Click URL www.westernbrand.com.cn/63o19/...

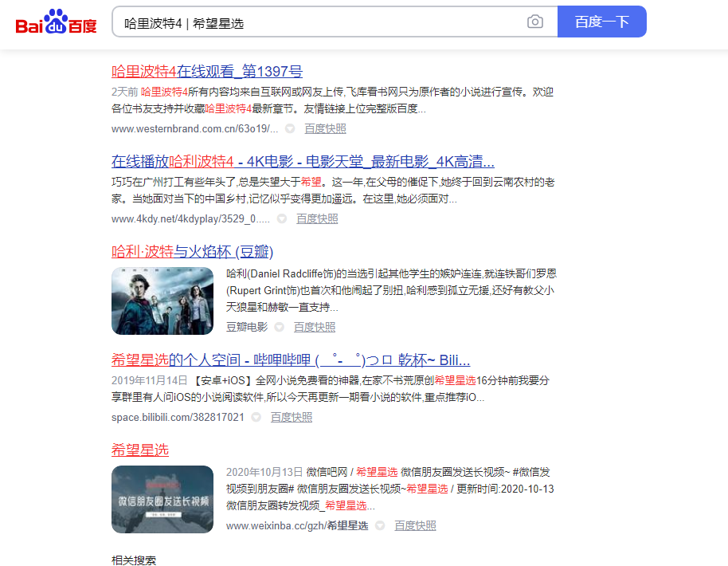[x=194, y=128]
